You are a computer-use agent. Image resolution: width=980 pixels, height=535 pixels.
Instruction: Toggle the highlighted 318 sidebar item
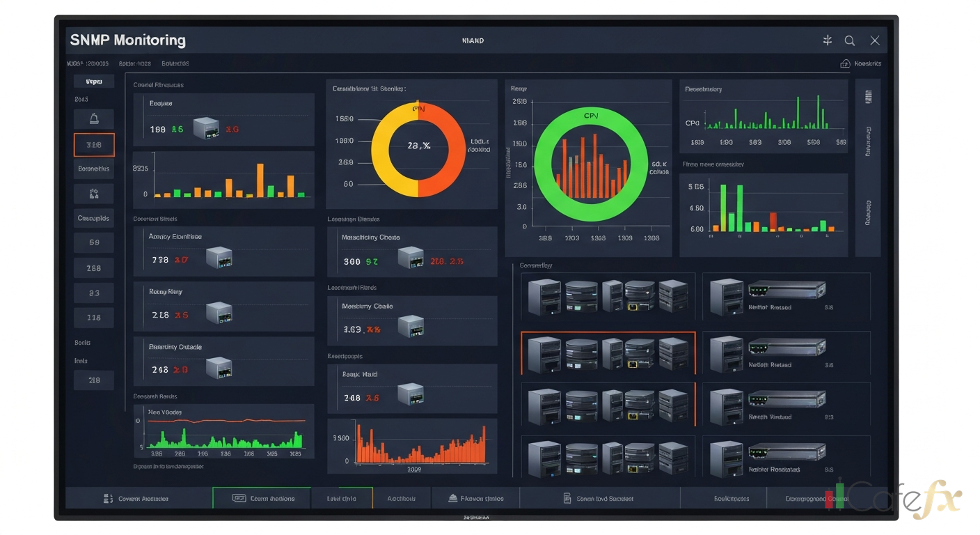point(93,144)
